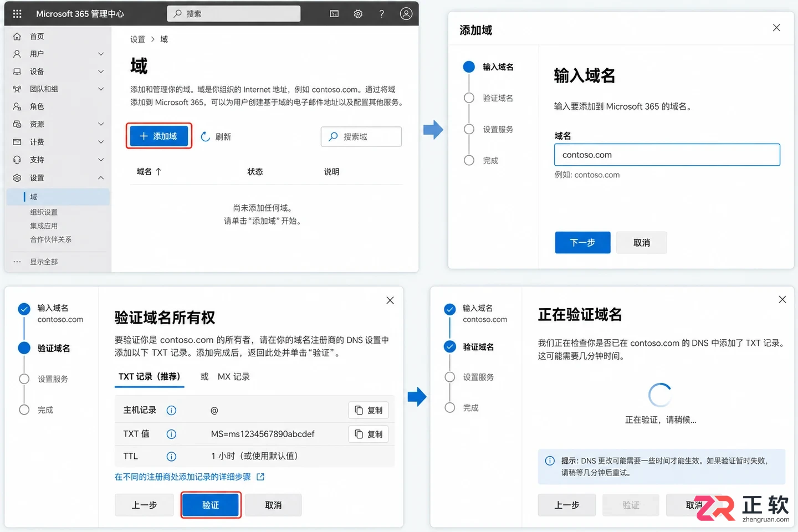Expand the 用户 navigation chevron
Image resolution: width=798 pixels, height=532 pixels.
click(101, 54)
